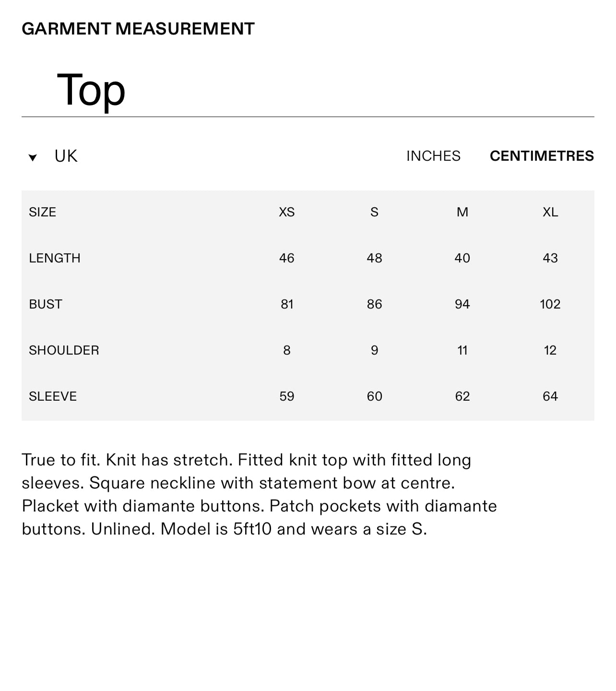Click the M length value 40
The image size is (616, 691).
[x=462, y=258]
